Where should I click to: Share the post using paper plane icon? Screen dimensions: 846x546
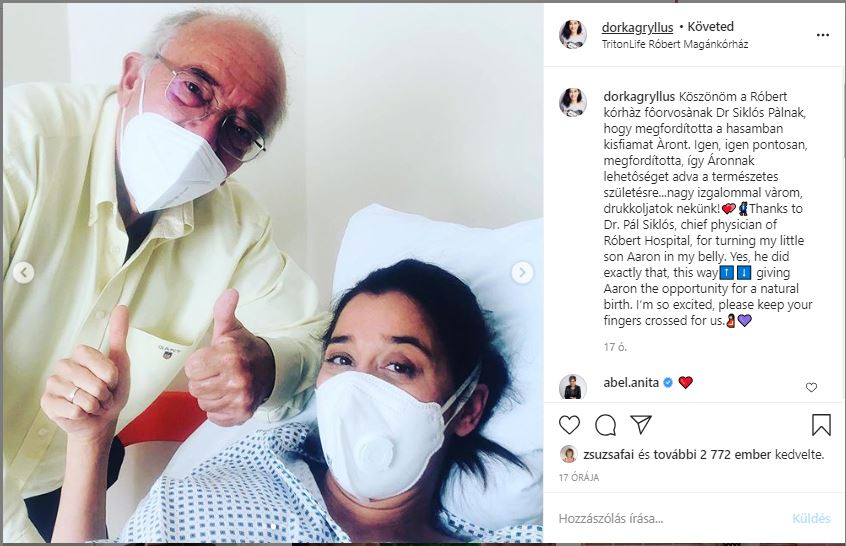pos(641,425)
